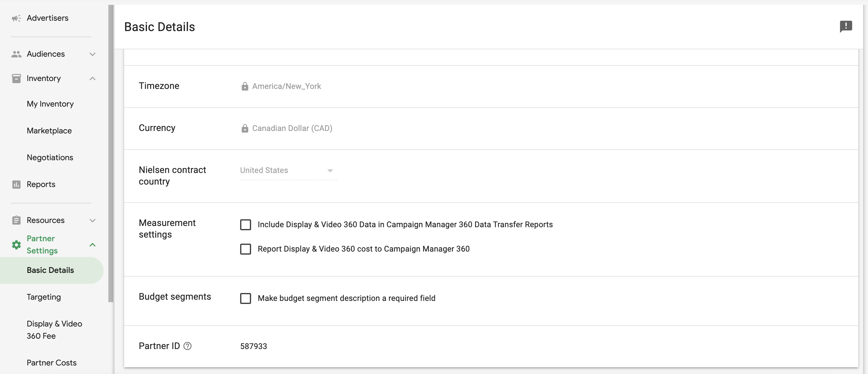
Task: Click the Partner Settings gear icon
Action: [16, 245]
